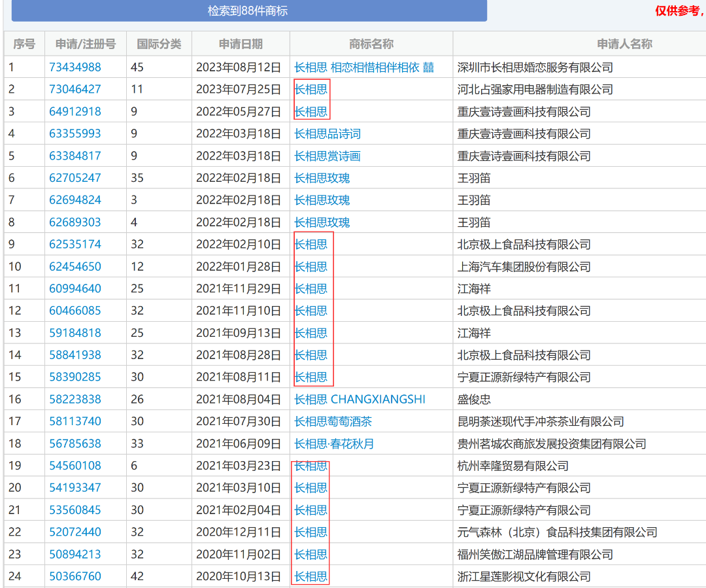Open trademark 长相思·春花秋月
Screen dimensions: 706x588
[x=333, y=443]
